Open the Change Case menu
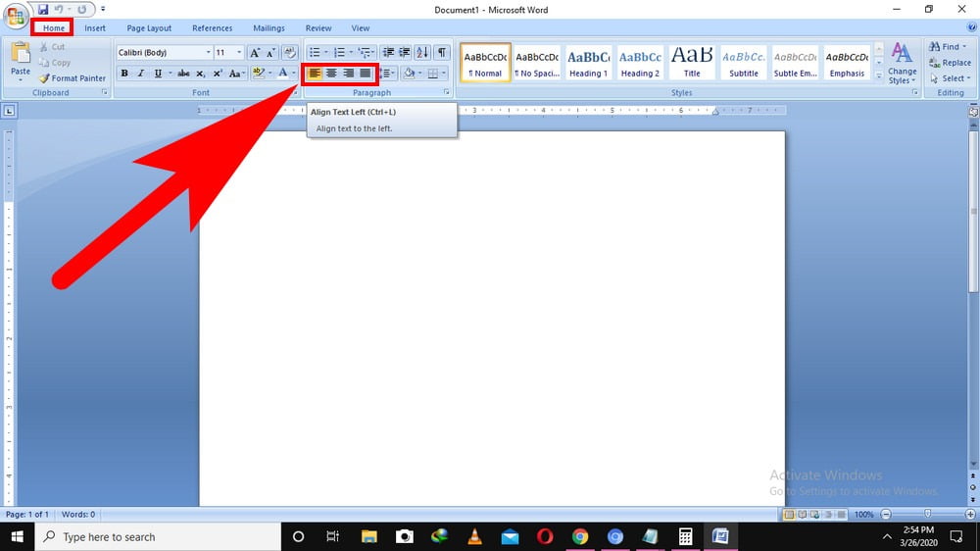 (236, 74)
